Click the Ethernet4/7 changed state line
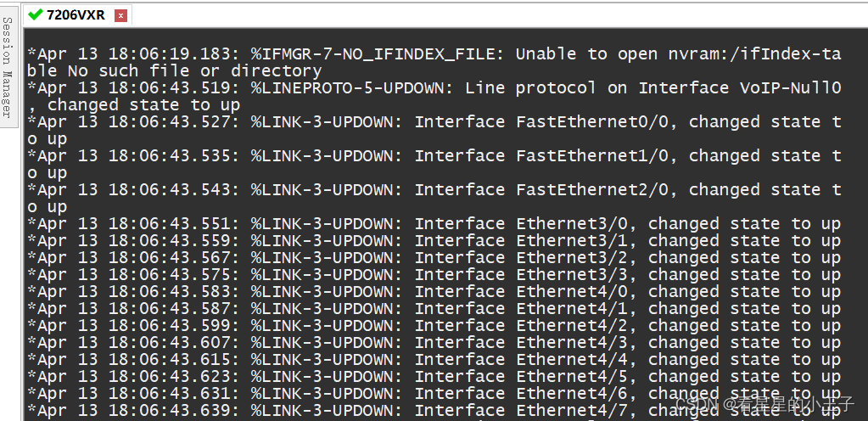This screenshot has width=868, height=421. pos(434,411)
